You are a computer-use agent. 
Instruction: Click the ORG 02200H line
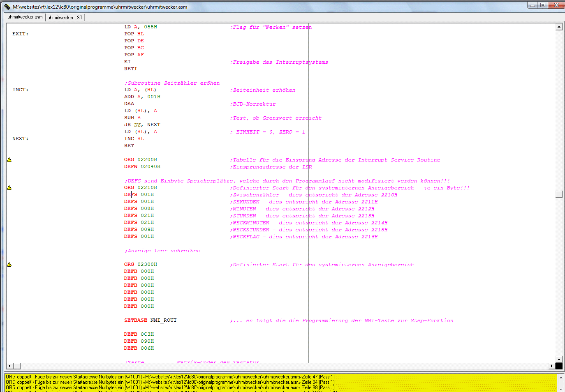[141, 159]
